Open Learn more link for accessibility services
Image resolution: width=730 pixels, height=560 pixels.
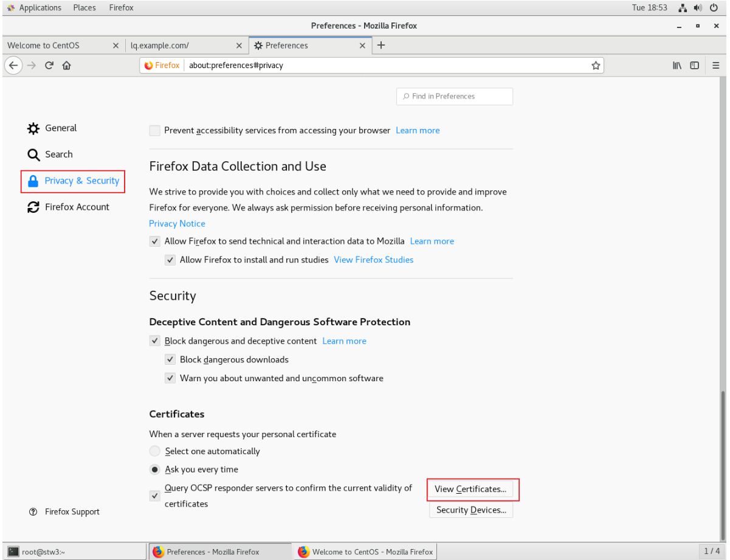point(418,131)
